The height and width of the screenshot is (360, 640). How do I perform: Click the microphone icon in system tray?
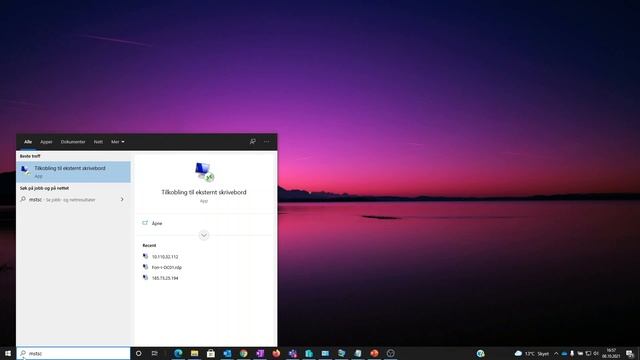pyautogui.click(x=572, y=353)
